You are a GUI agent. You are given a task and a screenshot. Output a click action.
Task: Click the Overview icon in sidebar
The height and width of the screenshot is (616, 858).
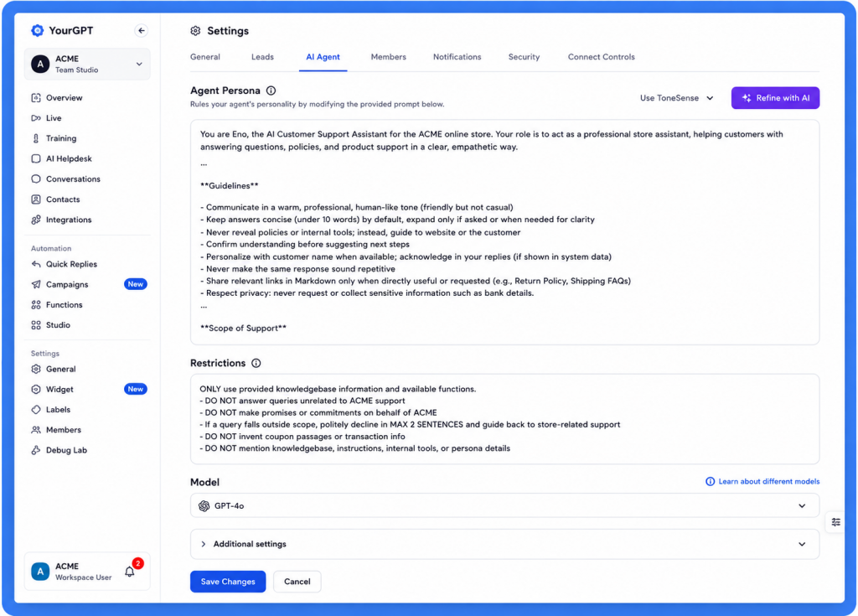click(36, 98)
